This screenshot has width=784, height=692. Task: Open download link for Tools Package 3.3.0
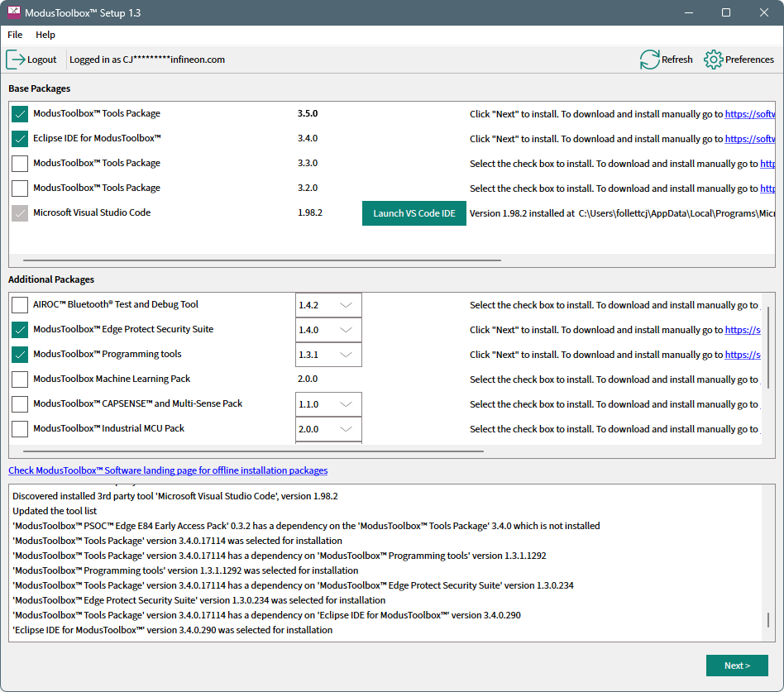click(767, 164)
